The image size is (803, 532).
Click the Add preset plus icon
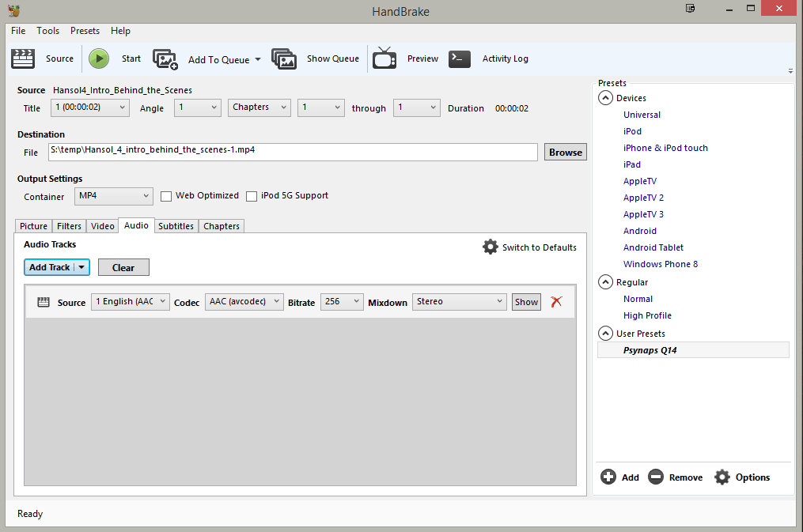[x=608, y=477]
